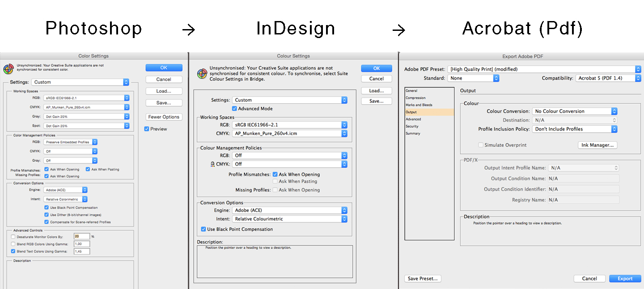The image size is (644, 289).
Task: Click Fewer Options in Photoshop dialog
Action: tap(164, 117)
